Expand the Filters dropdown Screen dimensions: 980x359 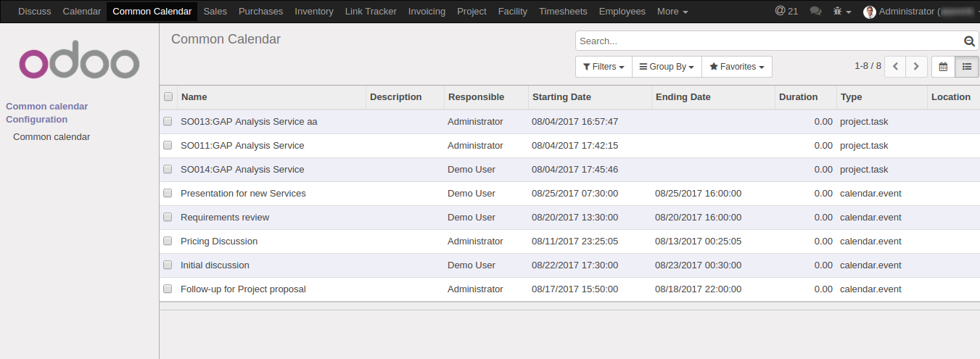point(604,67)
